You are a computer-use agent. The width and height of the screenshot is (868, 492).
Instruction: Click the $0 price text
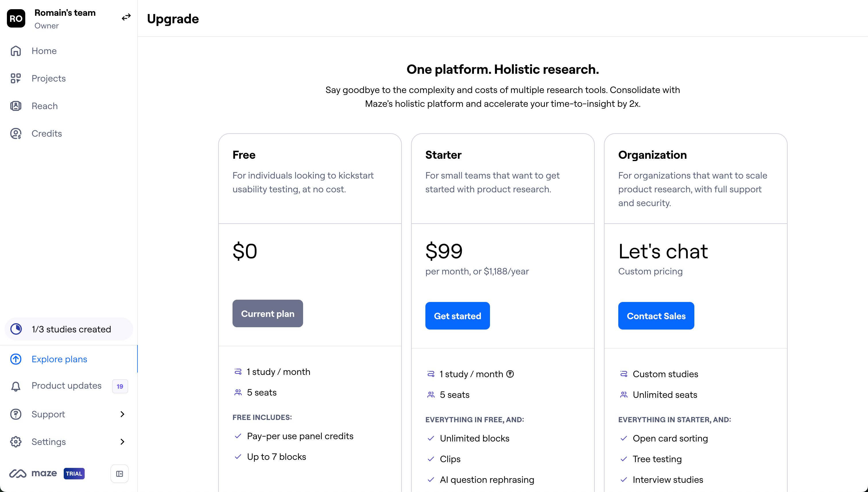coord(245,251)
